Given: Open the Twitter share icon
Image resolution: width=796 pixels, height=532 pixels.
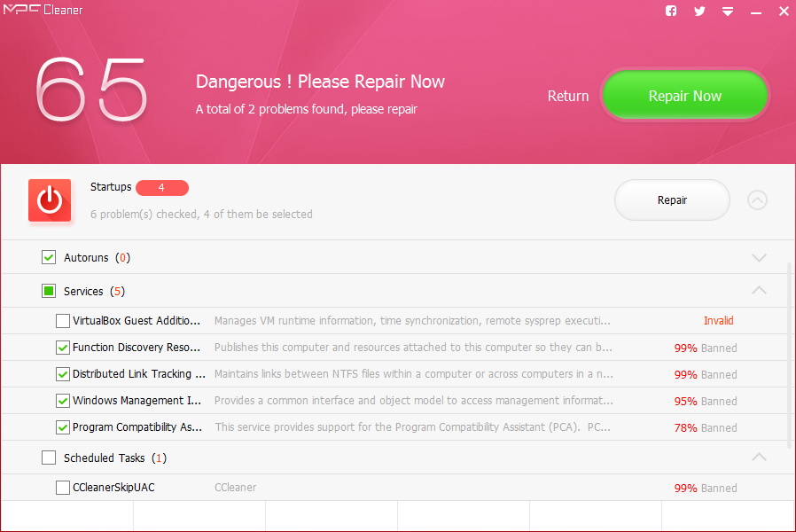Looking at the screenshot, I should tap(699, 11).
